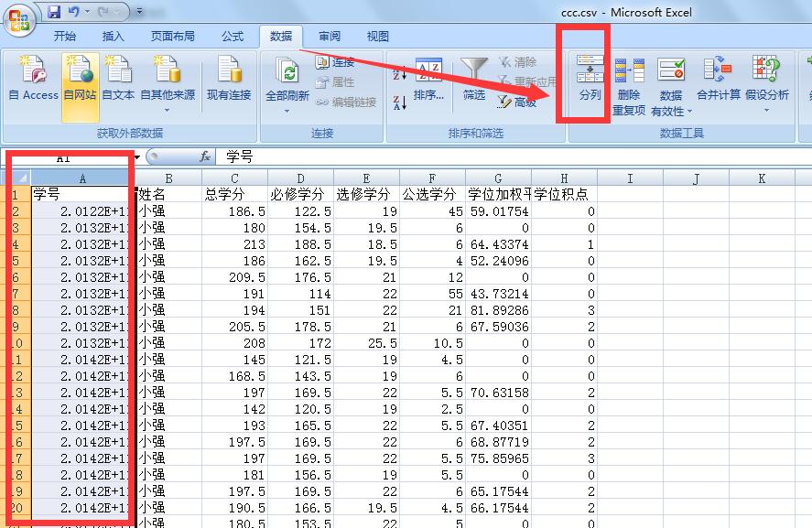Viewport: 812px width, 528px height.
Task: Click the 连接 connections button
Action: [x=335, y=62]
